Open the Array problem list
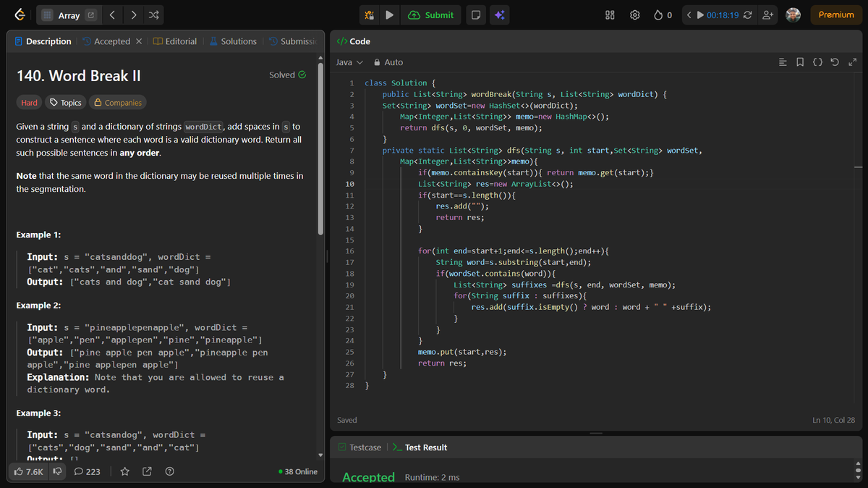The width and height of the screenshot is (868, 488). [69, 15]
